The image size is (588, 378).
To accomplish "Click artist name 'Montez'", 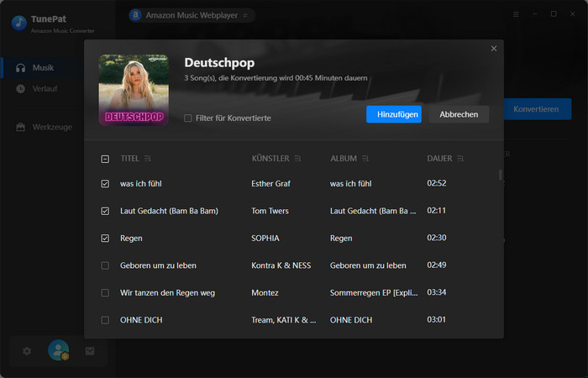I will (x=265, y=293).
